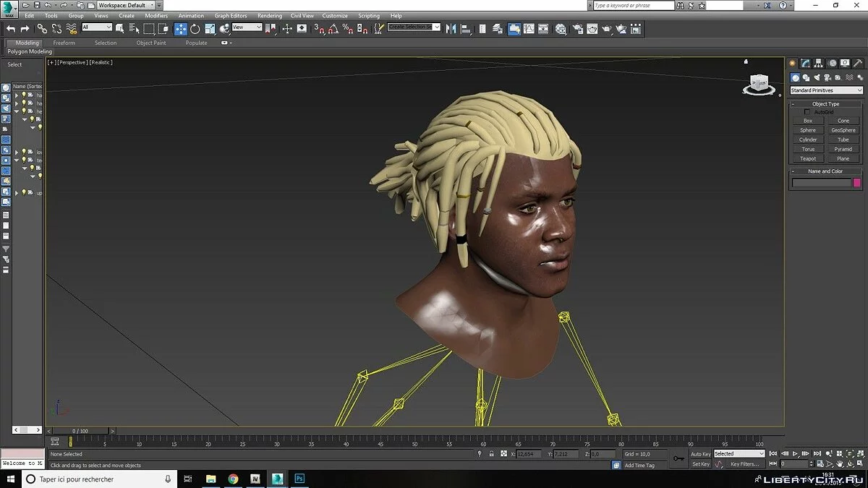Open the Curve Editor from toolbar
Viewport: 868px width, 488px height.
529,29
